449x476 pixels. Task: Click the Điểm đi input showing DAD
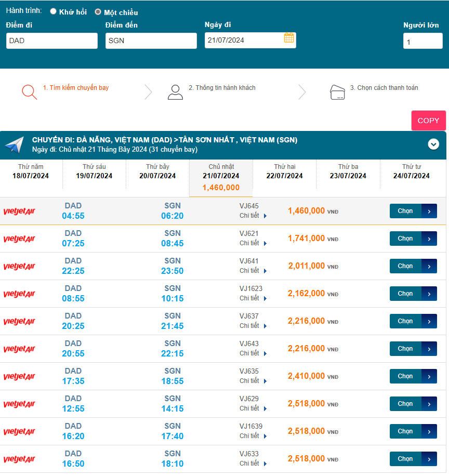click(x=52, y=41)
